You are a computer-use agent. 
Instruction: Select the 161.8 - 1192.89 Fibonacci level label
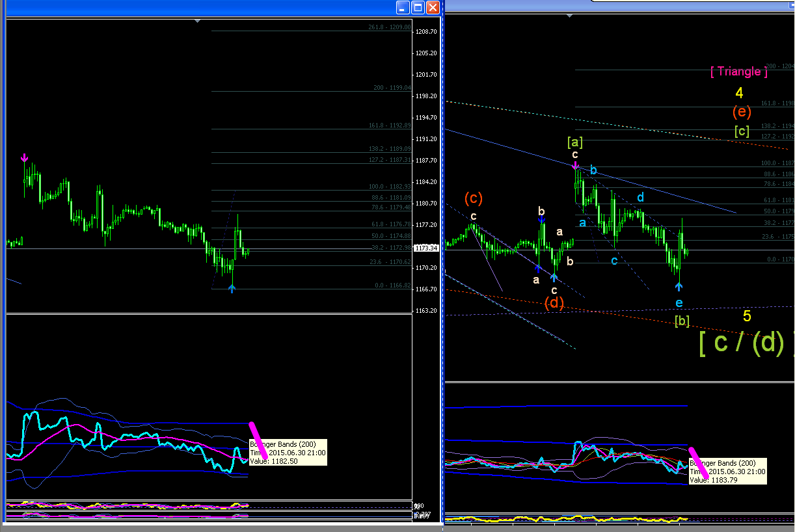(390, 126)
